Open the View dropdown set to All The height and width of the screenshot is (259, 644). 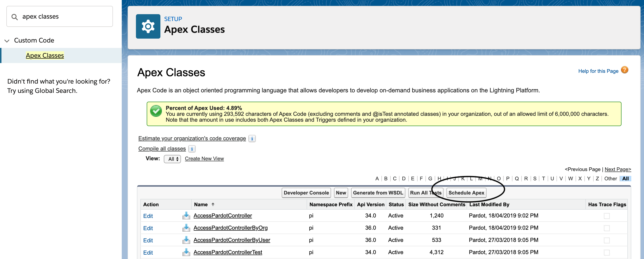click(x=172, y=159)
